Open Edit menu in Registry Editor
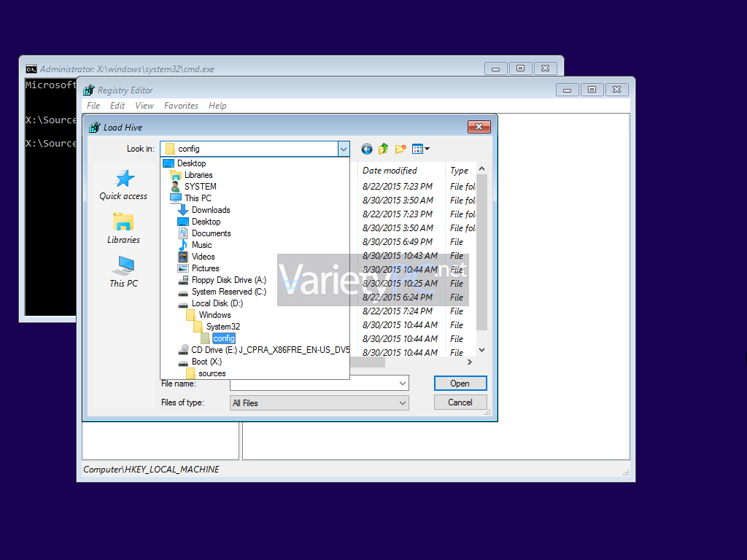 pos(117,106)
